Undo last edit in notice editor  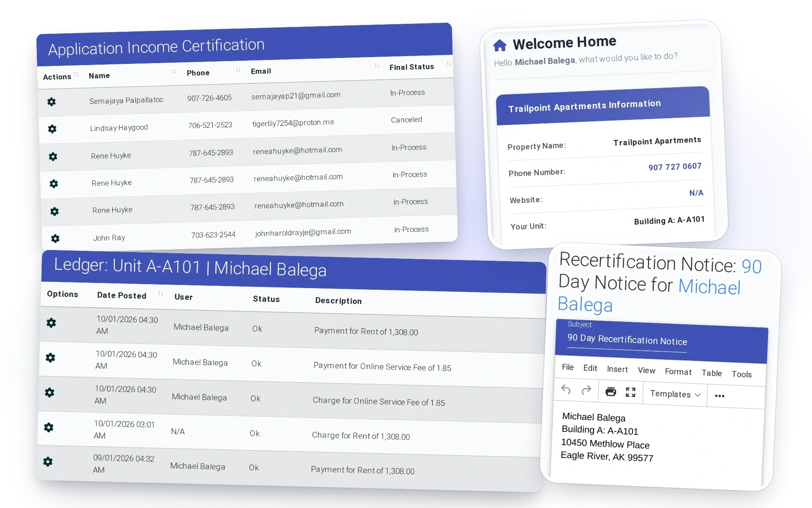click(566, 390)
